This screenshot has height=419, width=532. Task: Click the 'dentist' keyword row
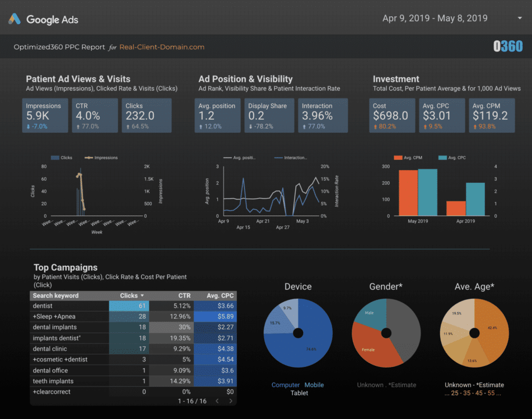[133, 306]
